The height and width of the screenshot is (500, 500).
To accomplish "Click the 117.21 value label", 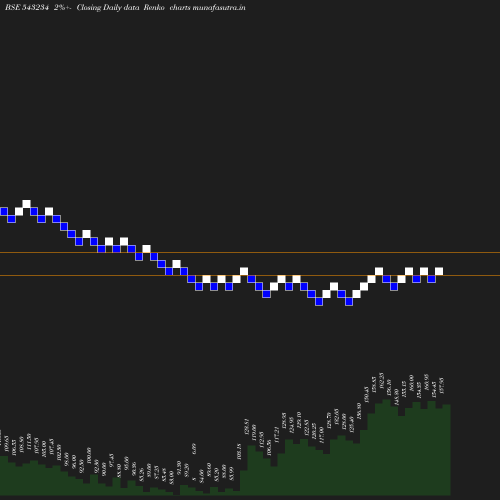I will point(276,435).
